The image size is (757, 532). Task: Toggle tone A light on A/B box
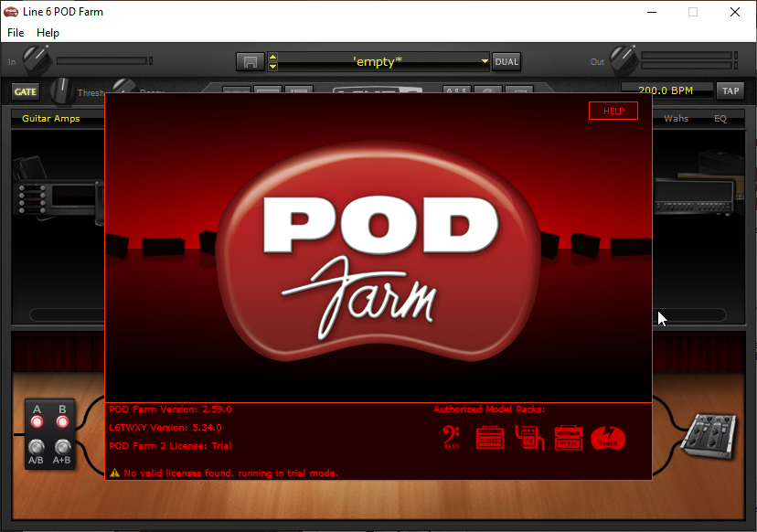pos(37,421)
